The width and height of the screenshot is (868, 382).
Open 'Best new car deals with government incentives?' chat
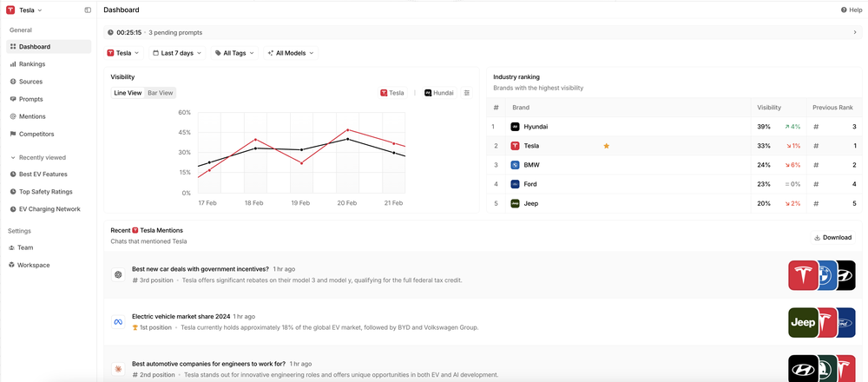tap(200, 268)
